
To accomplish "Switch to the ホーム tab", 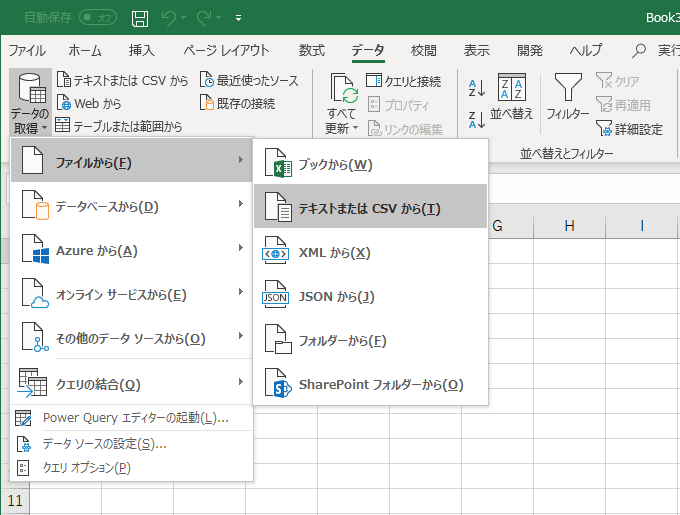I will (x=85, y=51).
